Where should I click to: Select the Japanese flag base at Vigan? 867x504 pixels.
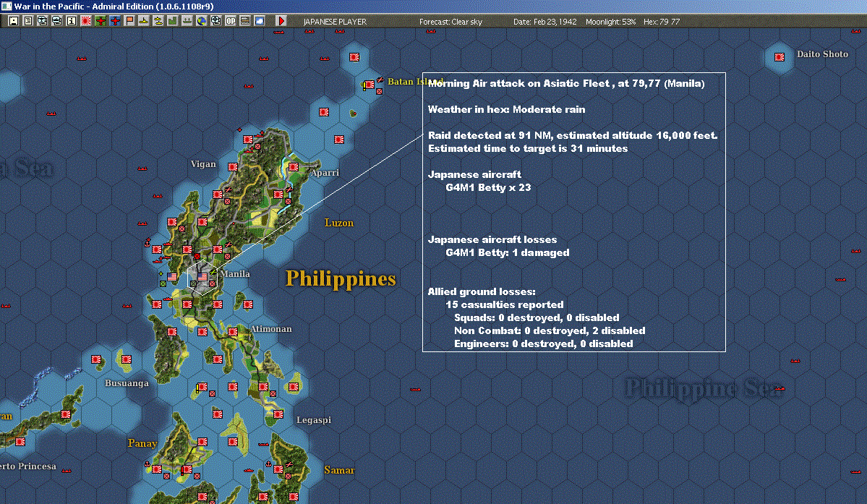[233, 167]
